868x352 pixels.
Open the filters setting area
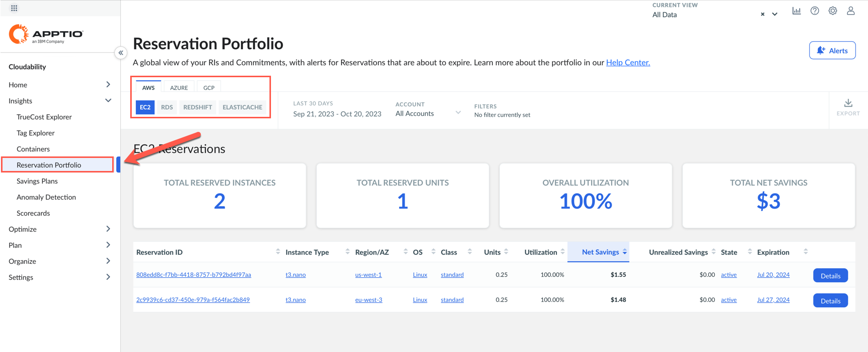tap(502, 110)
